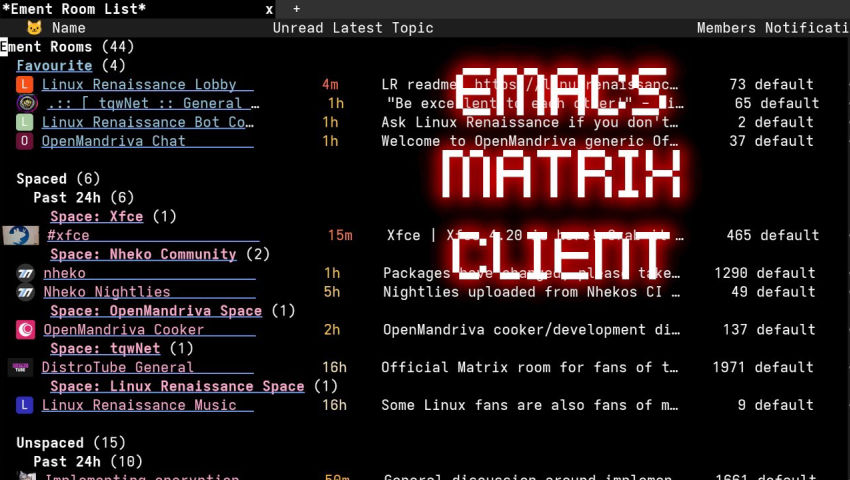Click the DistroTube General room avatar
Screen dimensions: 850x480
point(21,368)
